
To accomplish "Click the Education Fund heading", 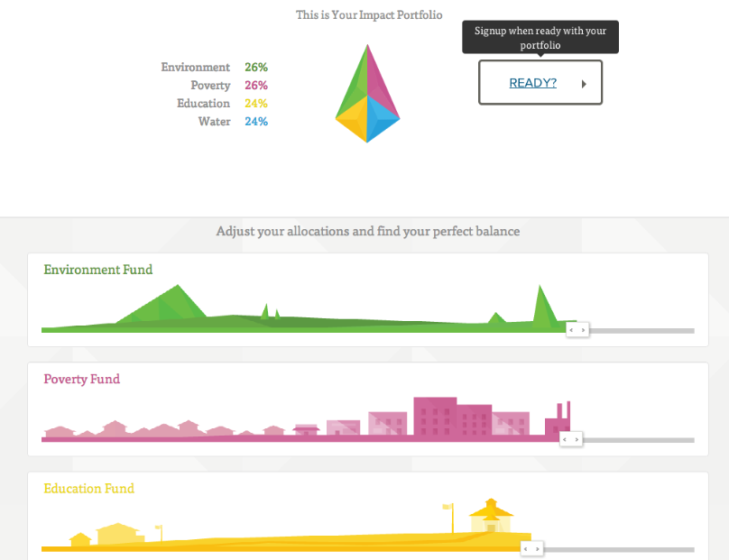I will pyautogui.click(x=88, y=489).
